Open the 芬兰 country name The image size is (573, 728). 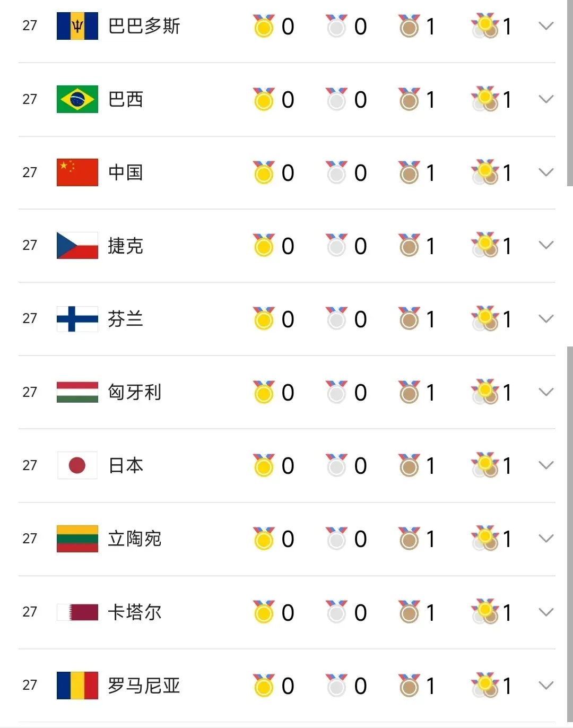click(126, 319)
